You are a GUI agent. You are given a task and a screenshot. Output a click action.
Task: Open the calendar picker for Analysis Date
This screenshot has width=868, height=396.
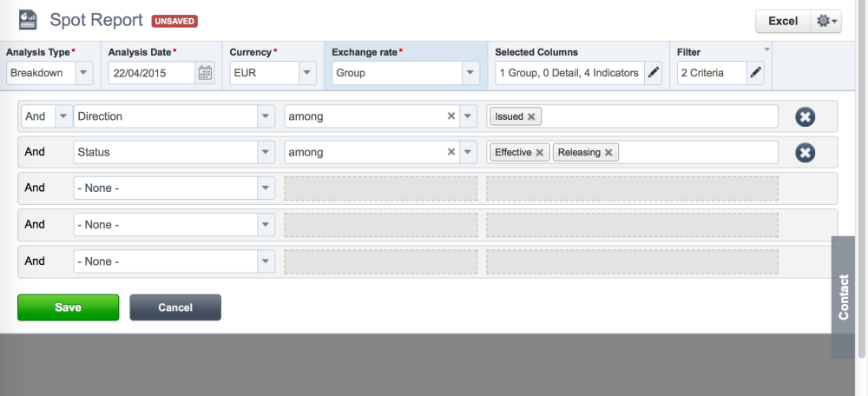205,73
